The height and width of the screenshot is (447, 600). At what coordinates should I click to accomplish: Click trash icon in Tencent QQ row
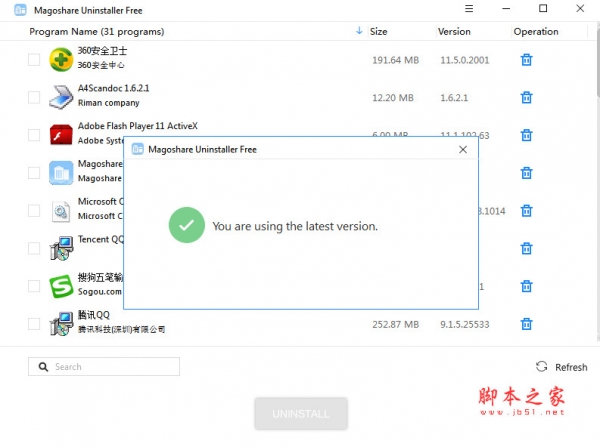tap(527, 248)
